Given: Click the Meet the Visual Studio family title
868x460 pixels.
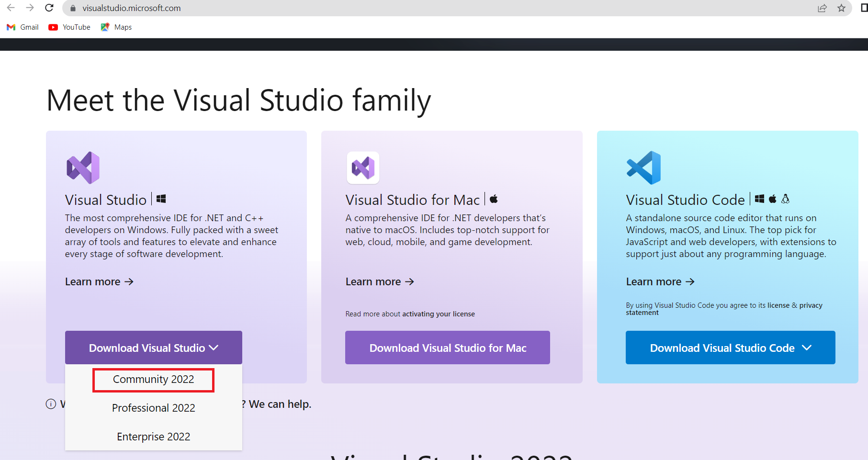Looking at the screenshot, I should [x=238, y=101].
